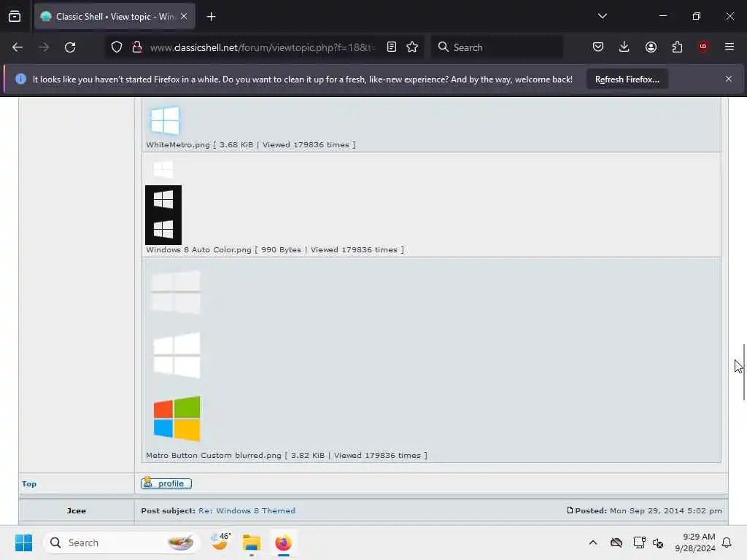This screenshot has height=560, width=747.
Task: Open the Firefox application menu
Action: pos(729,47)
